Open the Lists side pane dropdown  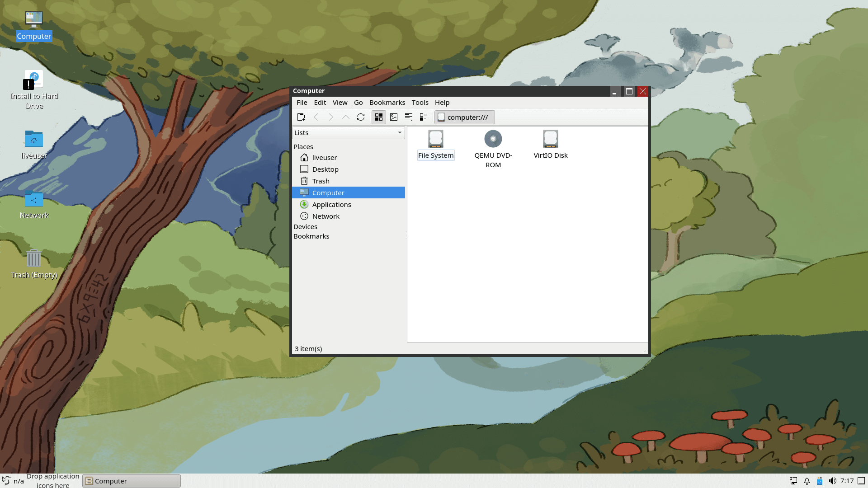(348, 132)
